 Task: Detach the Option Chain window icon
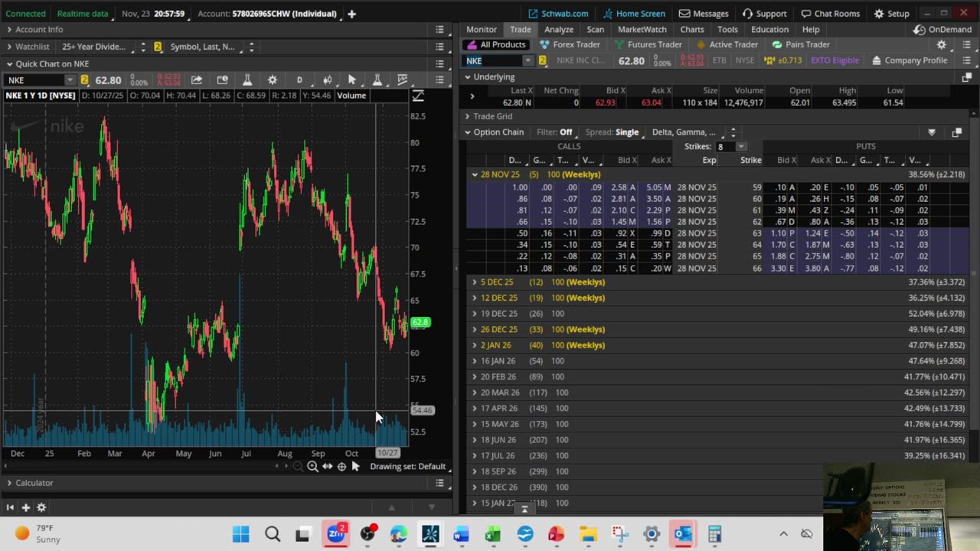pyautogui.click(x=956, y=132)
